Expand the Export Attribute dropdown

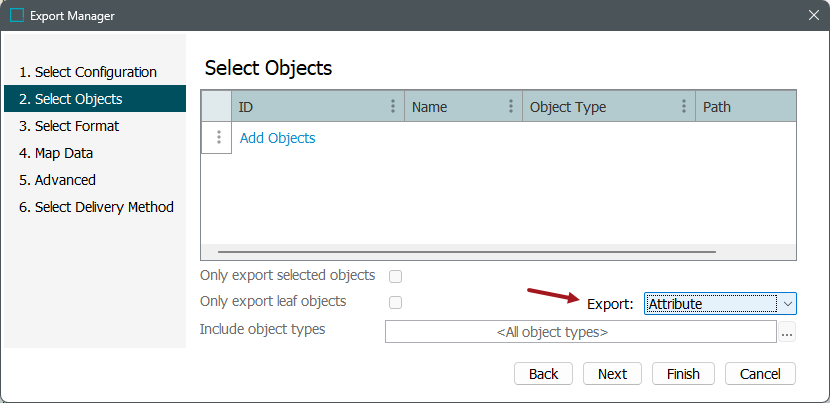tap(787, 304)
